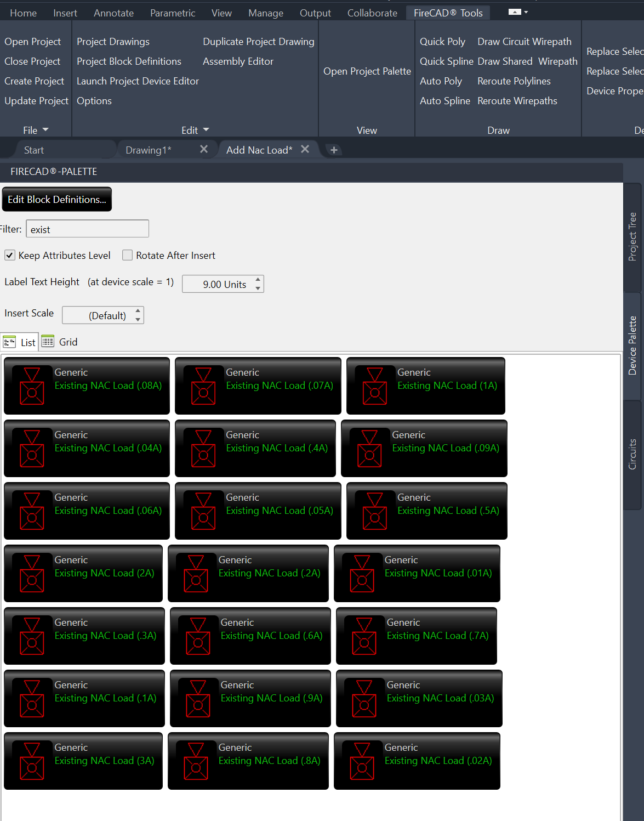Image resolution: width=644 pixels, height=821 pixels.
Task: Click the Existing NAC Load (.9A) device icon
Action: (x=198, y=699)
